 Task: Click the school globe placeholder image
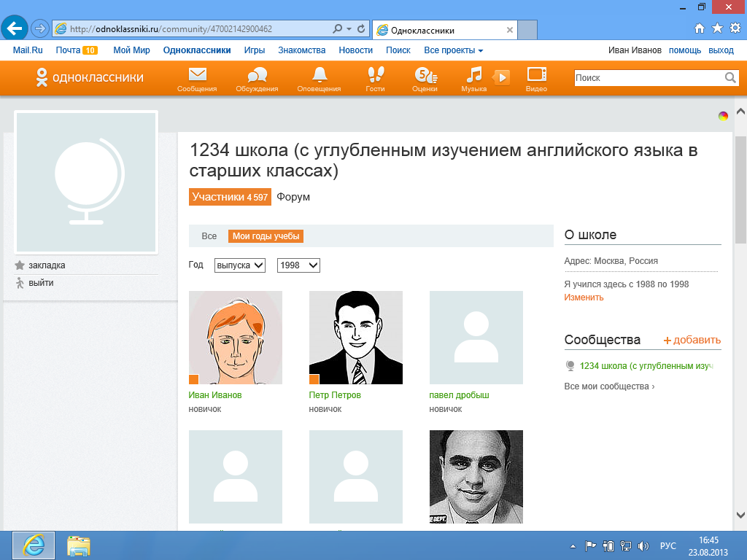pyautogui.click(x=86, y=182)
